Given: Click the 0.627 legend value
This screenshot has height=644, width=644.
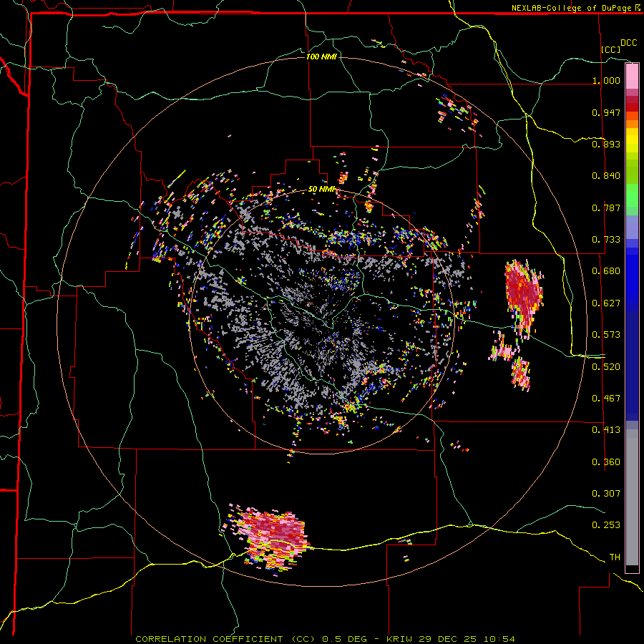Looking at the screenshot, I should (606, 303).
